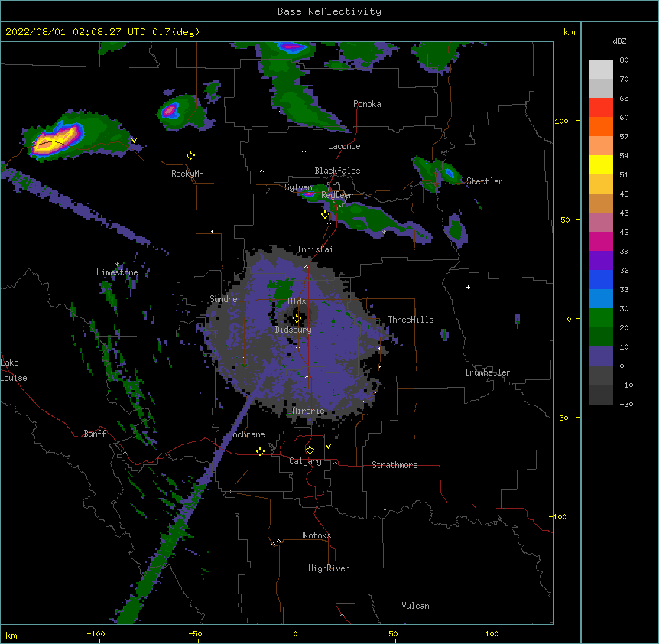Click the dBZ legend heading

[x=619, y=41]
